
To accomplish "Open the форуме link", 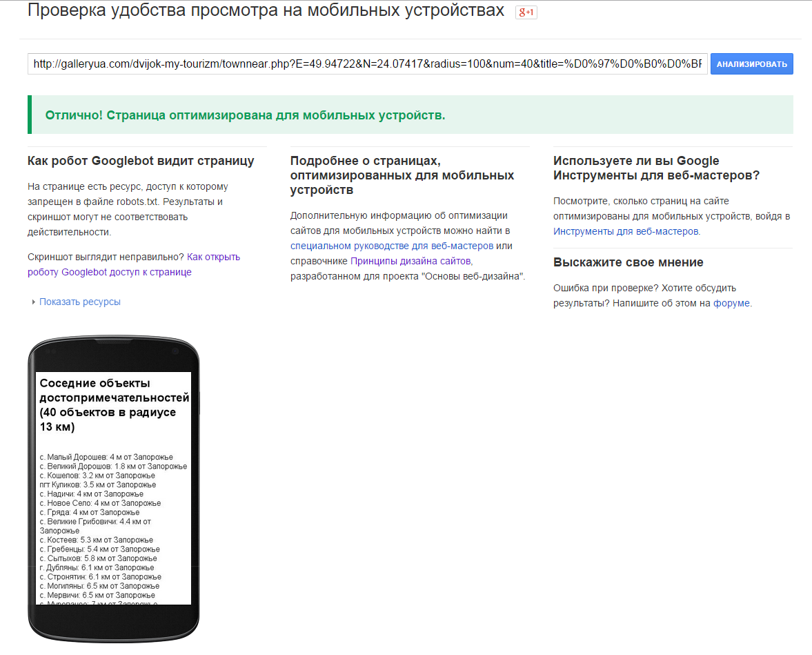I will coord(731,303).
